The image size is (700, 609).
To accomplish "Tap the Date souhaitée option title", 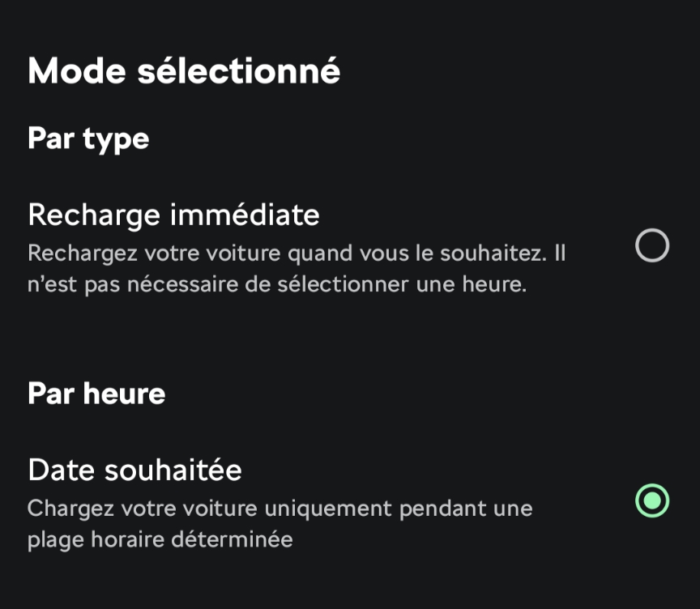I will 134,470.
